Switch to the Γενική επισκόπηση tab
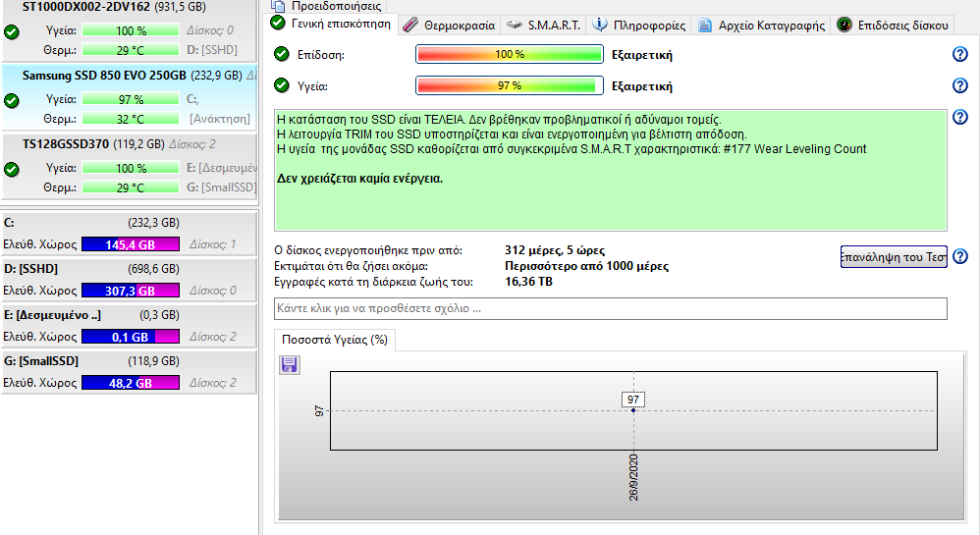 point(331,24)
